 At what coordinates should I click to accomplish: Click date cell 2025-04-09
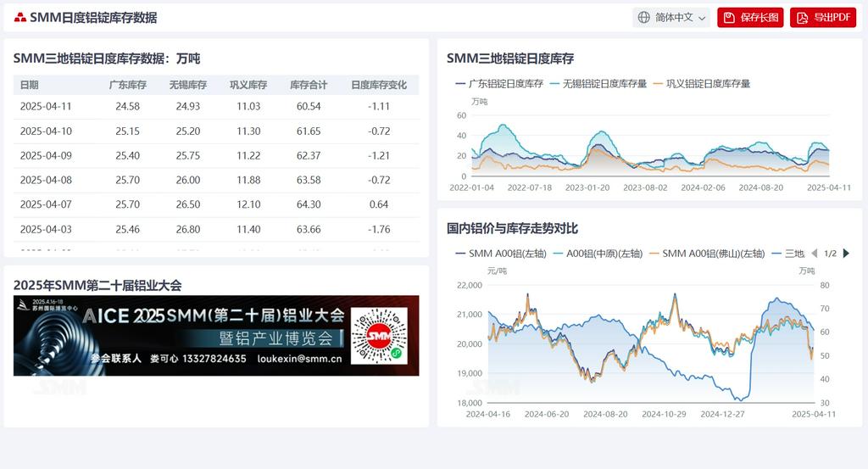[46, 155]
